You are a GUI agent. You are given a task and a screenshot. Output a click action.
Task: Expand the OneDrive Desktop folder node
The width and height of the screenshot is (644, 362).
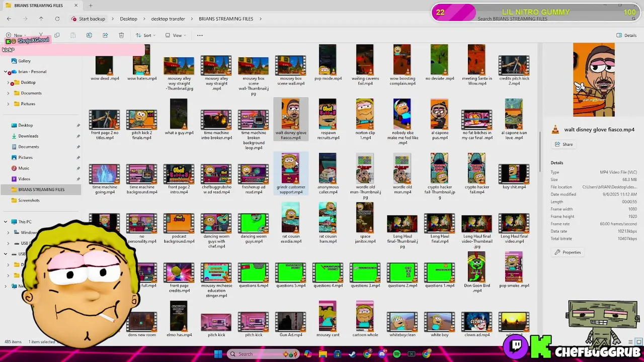pos(8,82)
